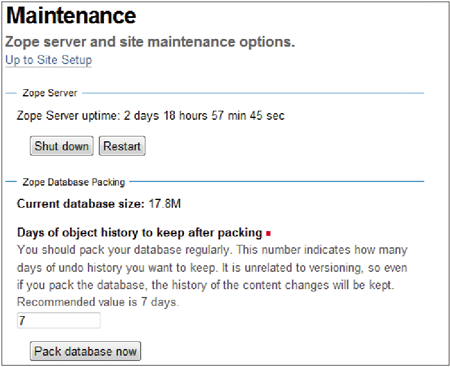
Task: Click the Zope Server uptime label
Action: click(x=68, y=116)
